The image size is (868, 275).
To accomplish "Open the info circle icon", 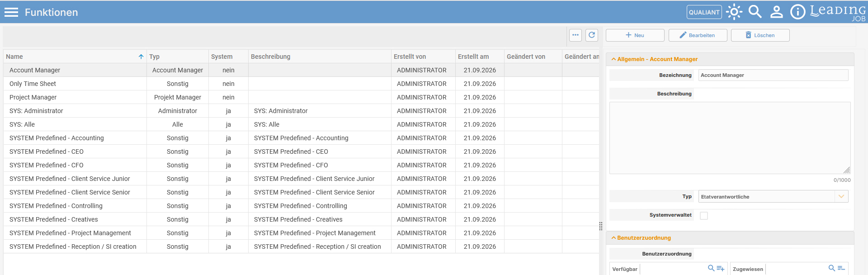I will click(x=798, y=12).
